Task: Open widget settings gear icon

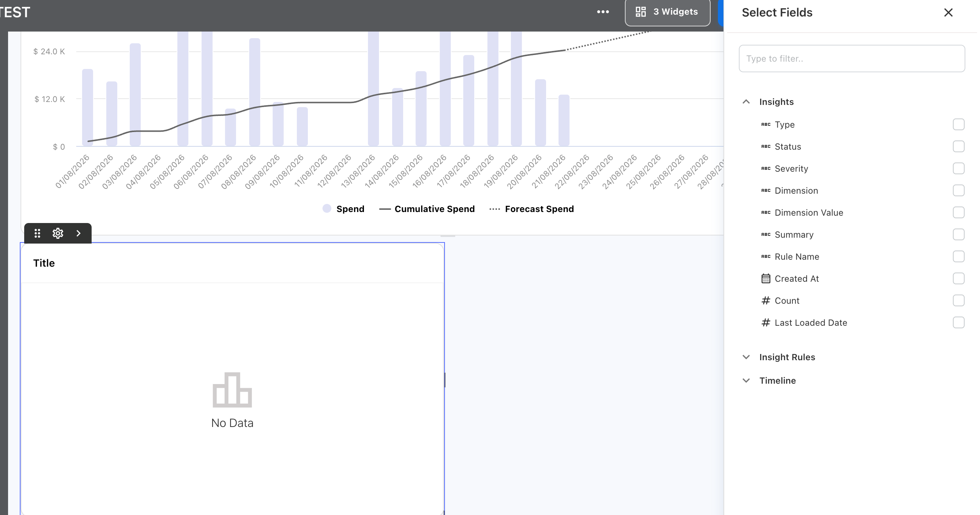Action: [58, 233]
